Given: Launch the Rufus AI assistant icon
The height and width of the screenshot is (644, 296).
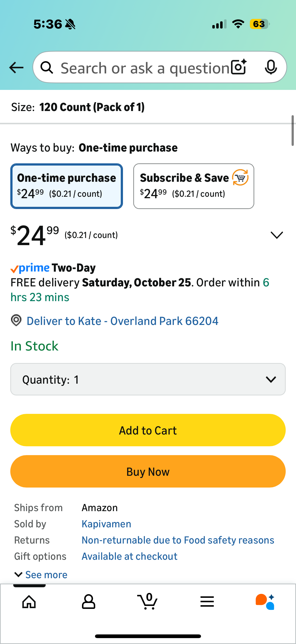Looking at the screenshot, I should point(265,602).
